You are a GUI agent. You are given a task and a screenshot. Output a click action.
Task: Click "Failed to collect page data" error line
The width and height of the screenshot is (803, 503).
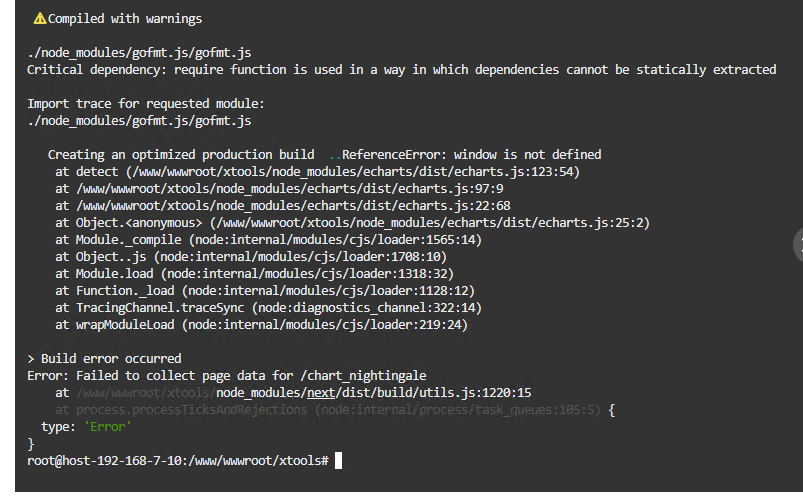(x=227, y=376)
